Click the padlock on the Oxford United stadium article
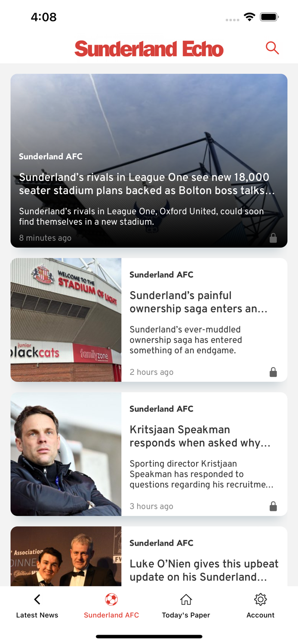Viewport: 298px width, 644px height. point(273,238)
